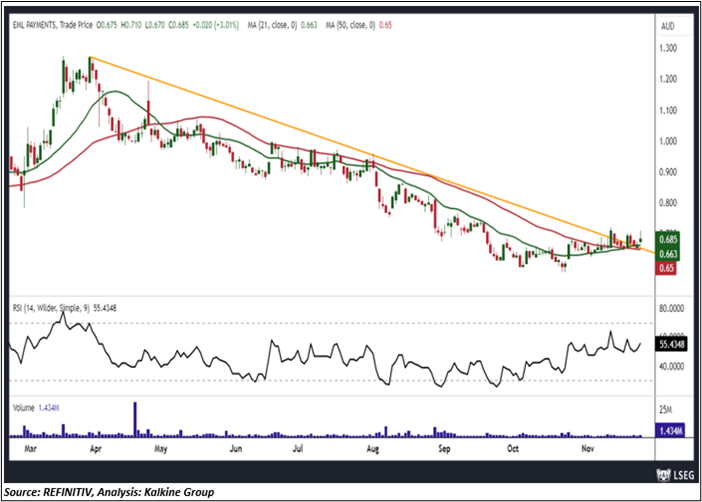Viewport: 702px width, 502px height.
Task: Click the 1.000 price axis label
Action: pyautogui.click(x=668, y=141)
